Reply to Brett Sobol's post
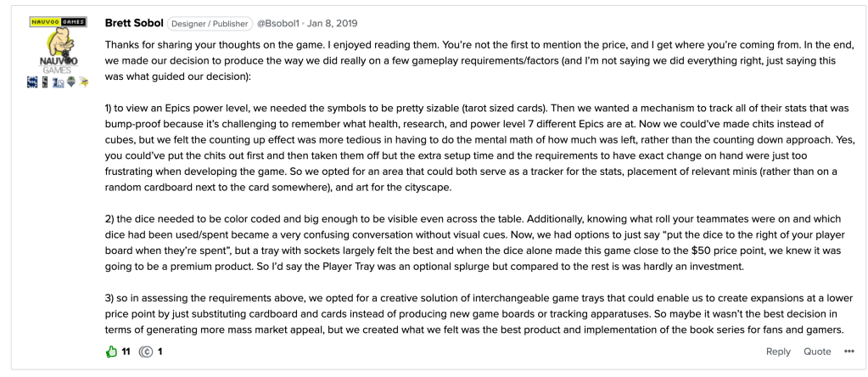Viewport: 868px width, 377px height. pyautogui.click(x=778, y=352)
